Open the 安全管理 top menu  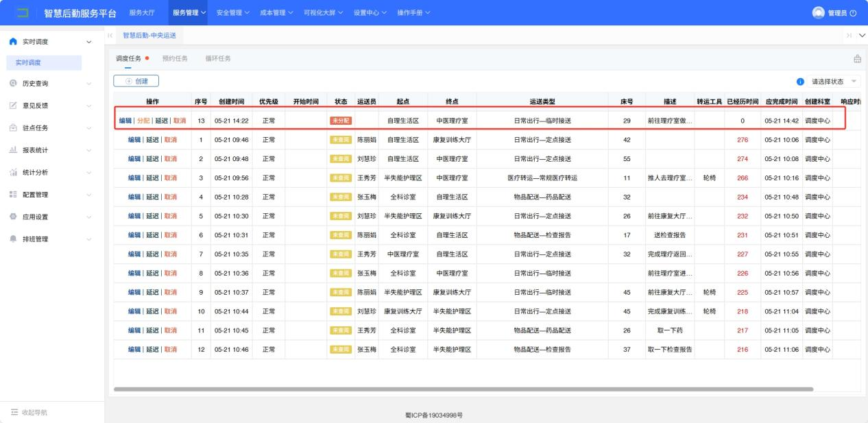click(x=232, y=13)
